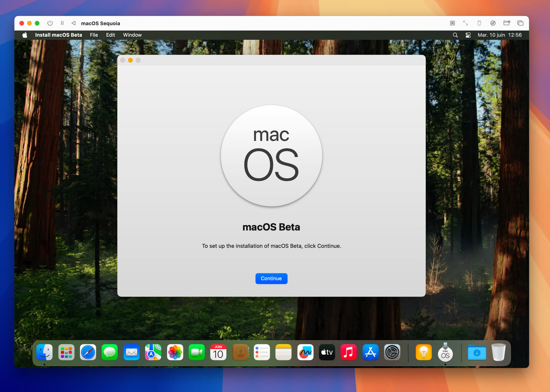Click the date and time in the menu bar
The height and width of the screenshot is (392, 550).
click(500, 35)
